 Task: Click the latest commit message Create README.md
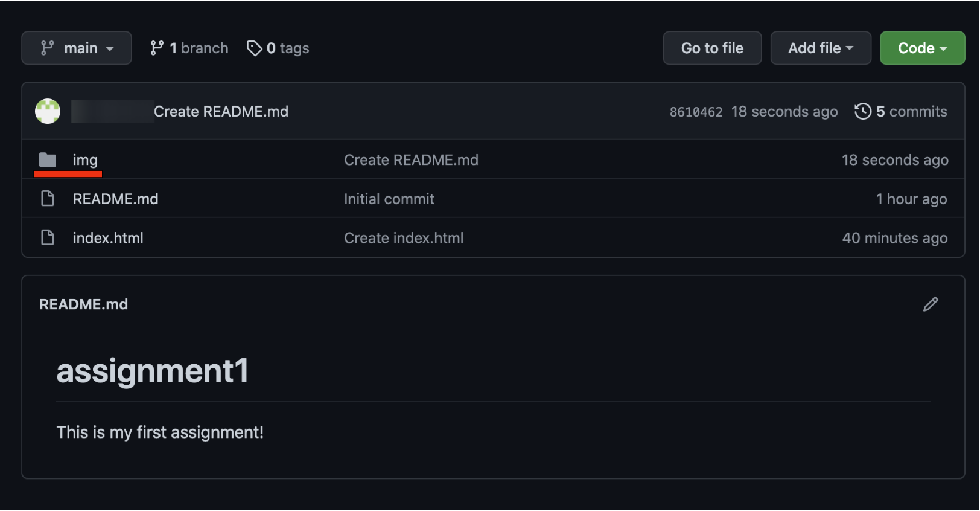tap(221, 112)
